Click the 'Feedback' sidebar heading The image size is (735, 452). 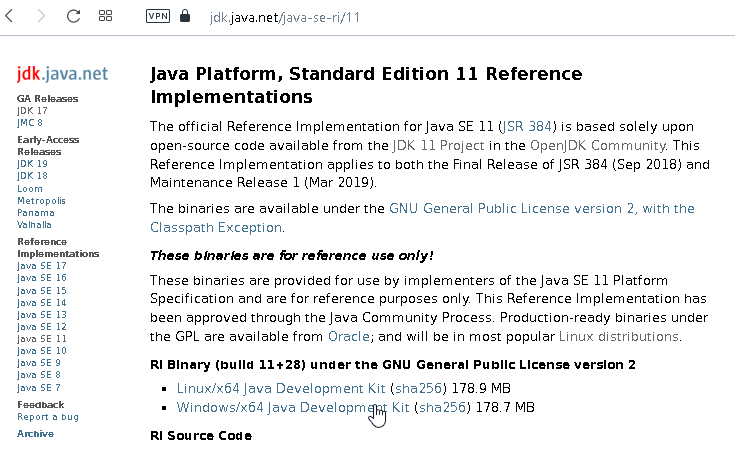coord(40,405)
